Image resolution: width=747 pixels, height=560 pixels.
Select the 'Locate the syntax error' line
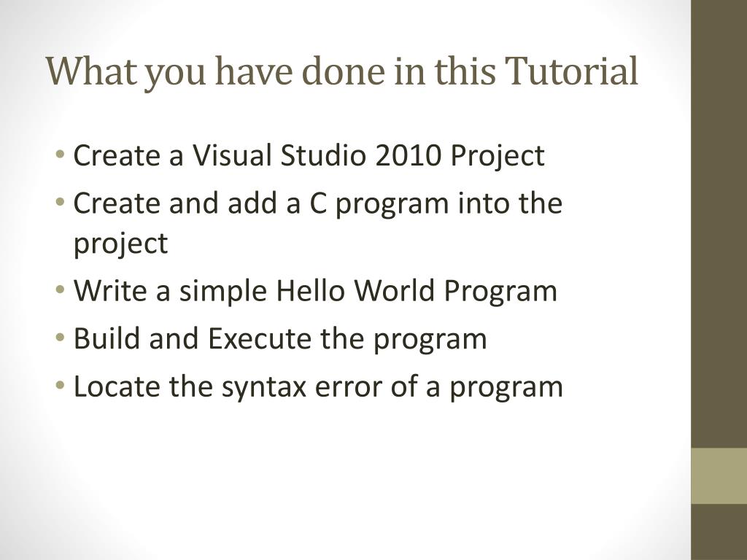(x=318, y=386)
